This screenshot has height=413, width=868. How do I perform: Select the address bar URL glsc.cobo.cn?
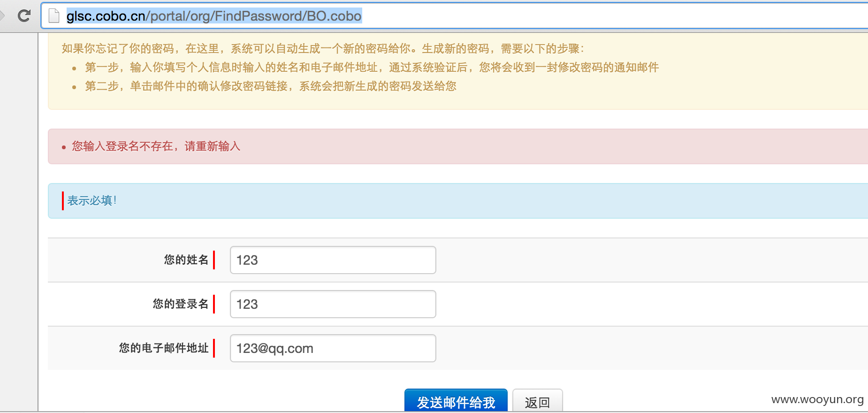[x=214, y=16]
